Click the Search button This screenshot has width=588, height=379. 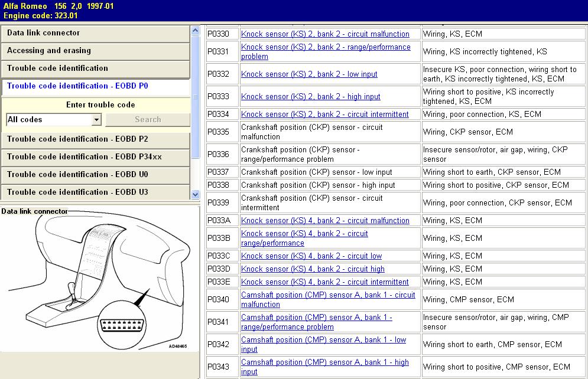(x=148, y=119)
